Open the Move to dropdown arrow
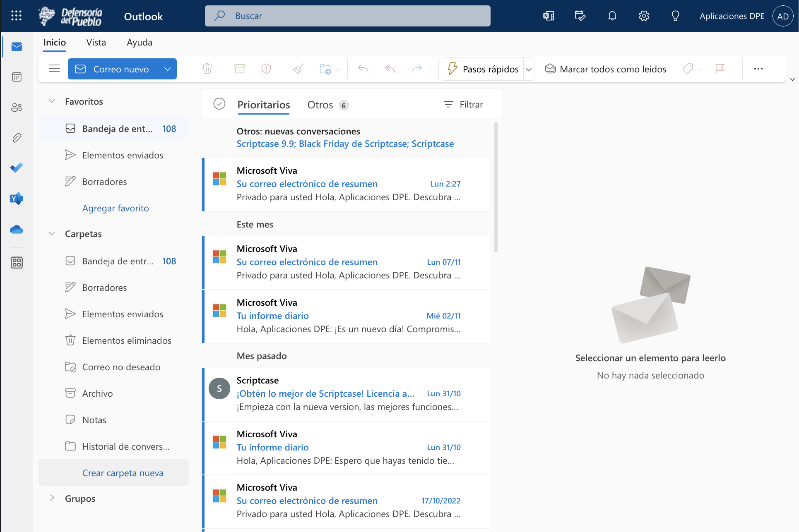This screenshot has height=532, width=799. point(339,69)
